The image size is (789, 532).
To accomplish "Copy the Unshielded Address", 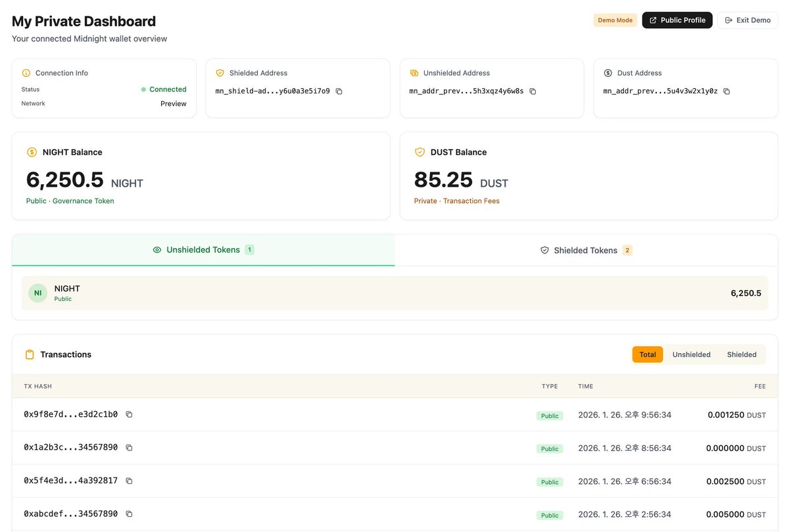I will click(533, 91).
